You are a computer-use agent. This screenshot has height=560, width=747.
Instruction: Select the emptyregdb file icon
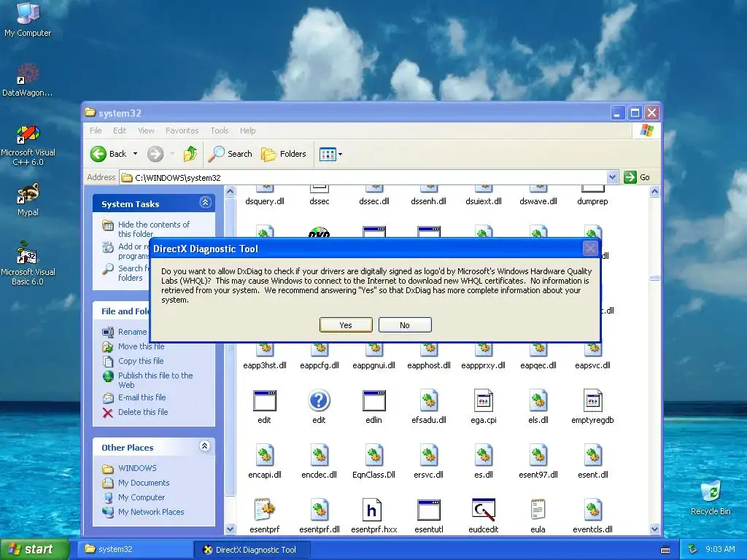pyautogui.click(x=592, y=401)
